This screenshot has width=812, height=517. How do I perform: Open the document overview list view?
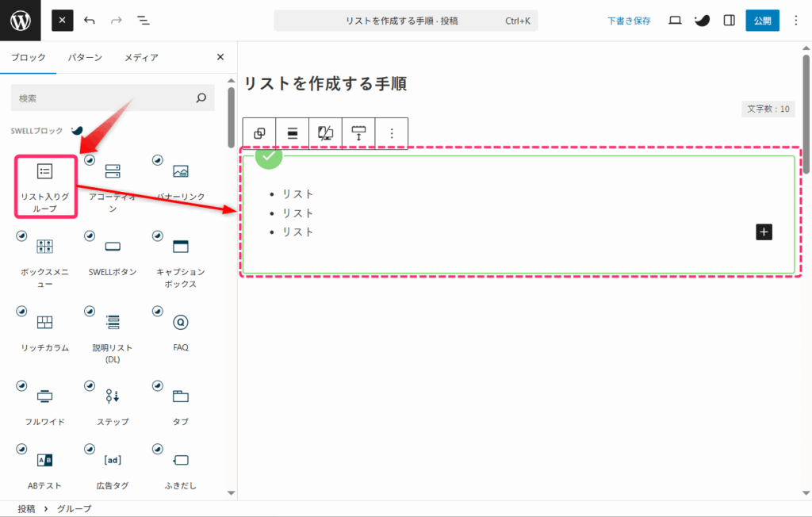[144, 20]
